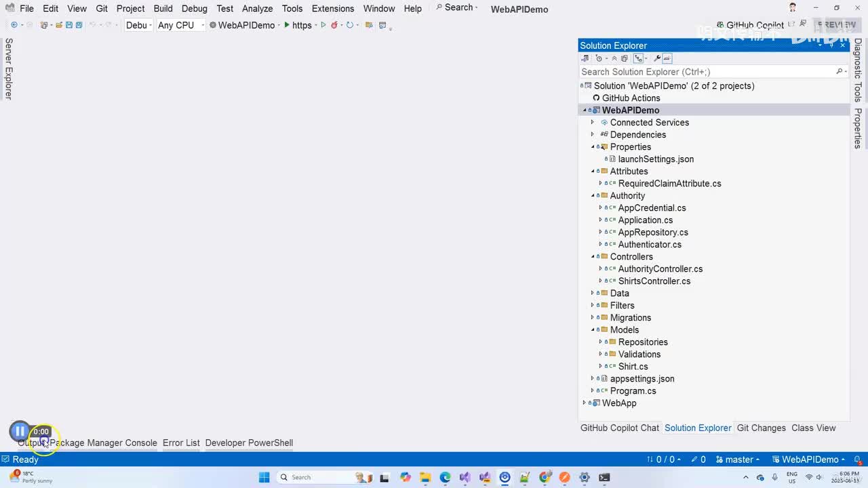The width and height of the screenshot is (868, 488).
Task: Switch to the GitHub Copilot Chat tab
Action: (x=620, y=428)
